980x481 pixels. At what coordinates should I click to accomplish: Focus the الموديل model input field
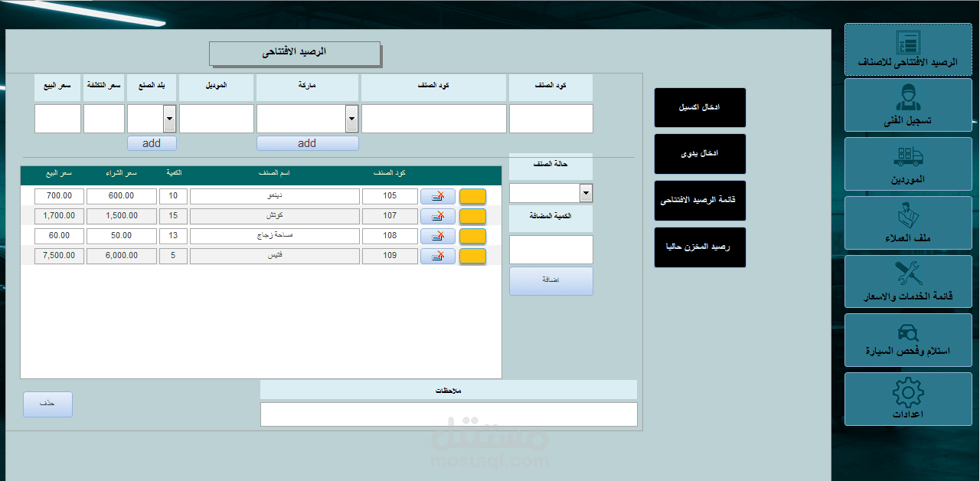coord(217,119)
